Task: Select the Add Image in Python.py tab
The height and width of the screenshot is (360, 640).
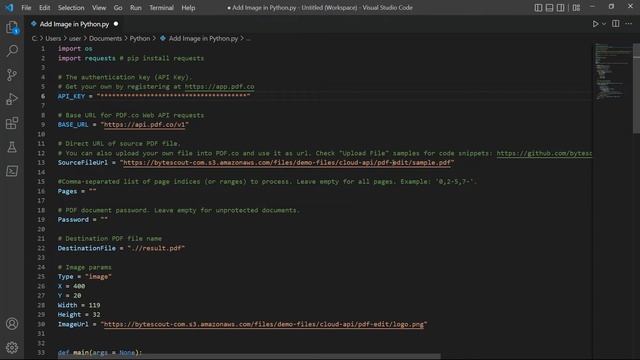Action: (x=74, y=24)
